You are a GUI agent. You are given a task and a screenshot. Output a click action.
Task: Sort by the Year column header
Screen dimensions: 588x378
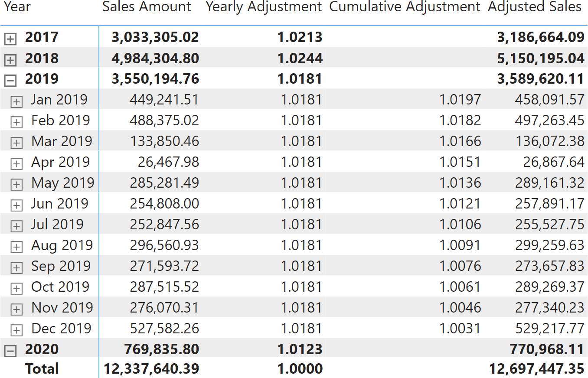17,7
